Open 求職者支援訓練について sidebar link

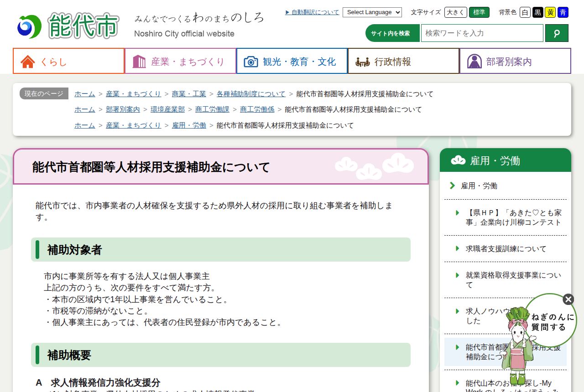pyautogui.click(x=506, y=249)
